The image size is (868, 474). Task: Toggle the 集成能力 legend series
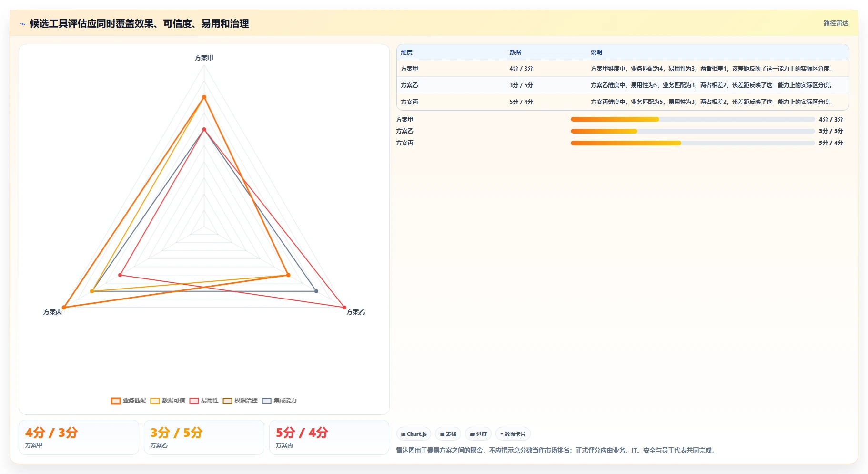click(x=279, y=401)
